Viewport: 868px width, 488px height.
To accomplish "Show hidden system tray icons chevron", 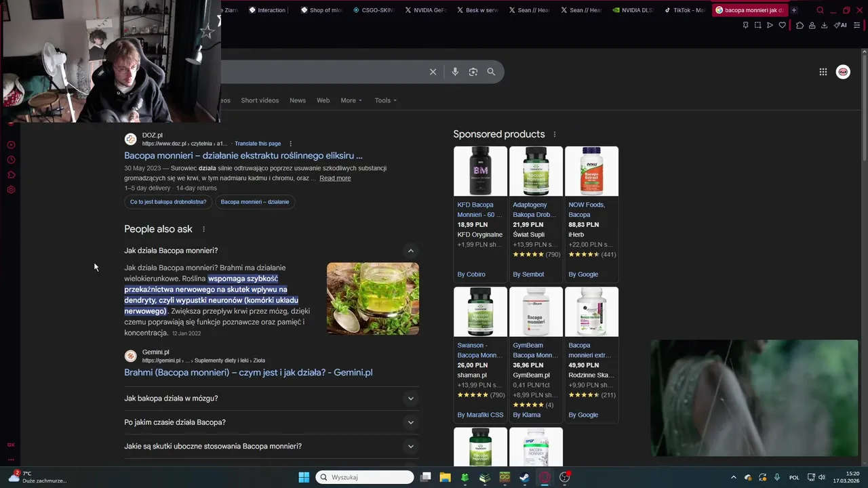I will [733, 477].
